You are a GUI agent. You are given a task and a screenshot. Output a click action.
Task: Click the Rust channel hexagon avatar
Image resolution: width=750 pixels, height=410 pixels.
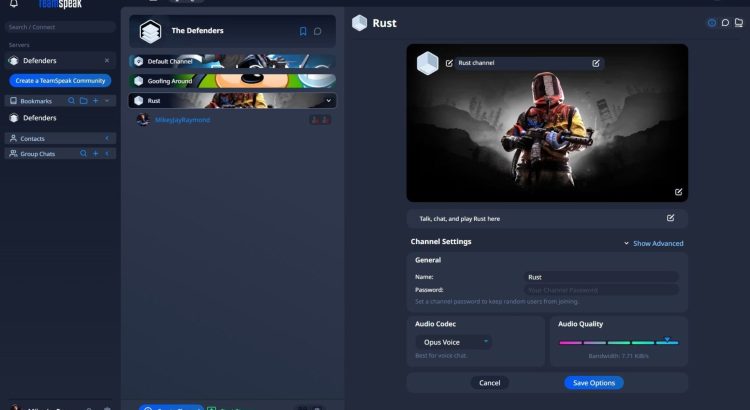tap(428, 63)
